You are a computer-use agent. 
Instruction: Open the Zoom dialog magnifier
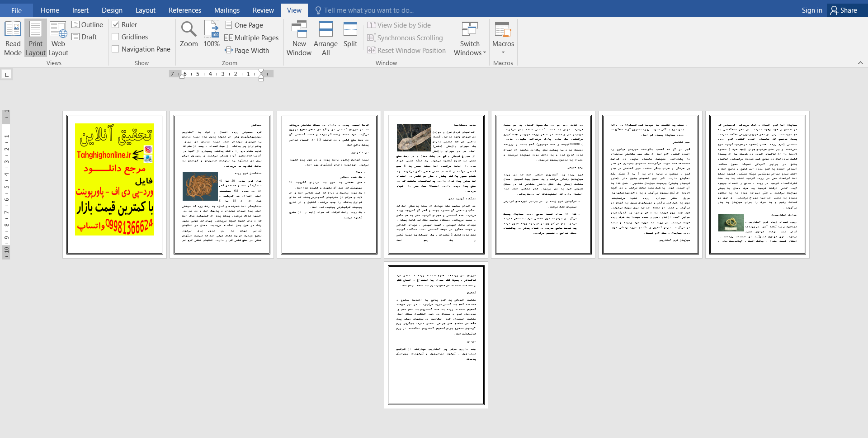(189, 34)
